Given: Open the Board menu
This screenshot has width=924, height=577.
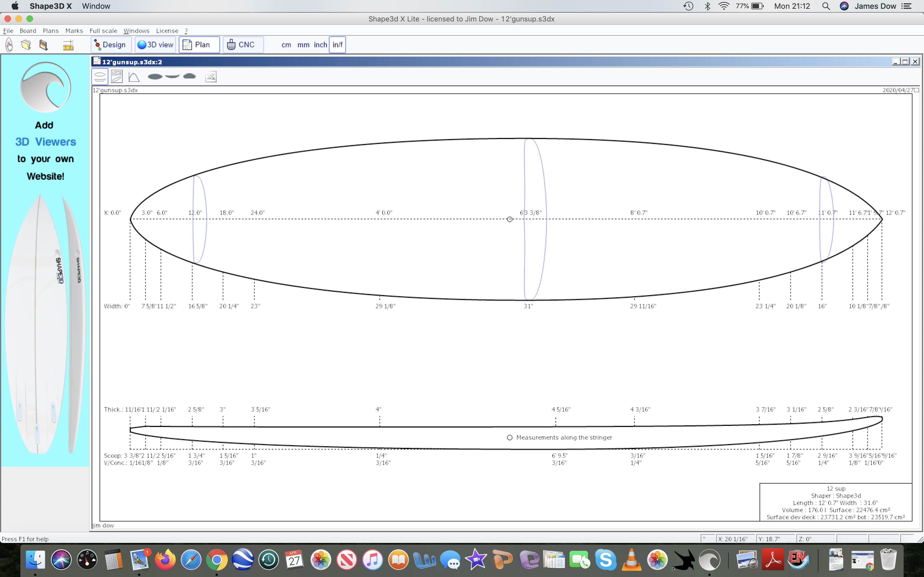Looking at the screenshot, I should click(28, 30).
